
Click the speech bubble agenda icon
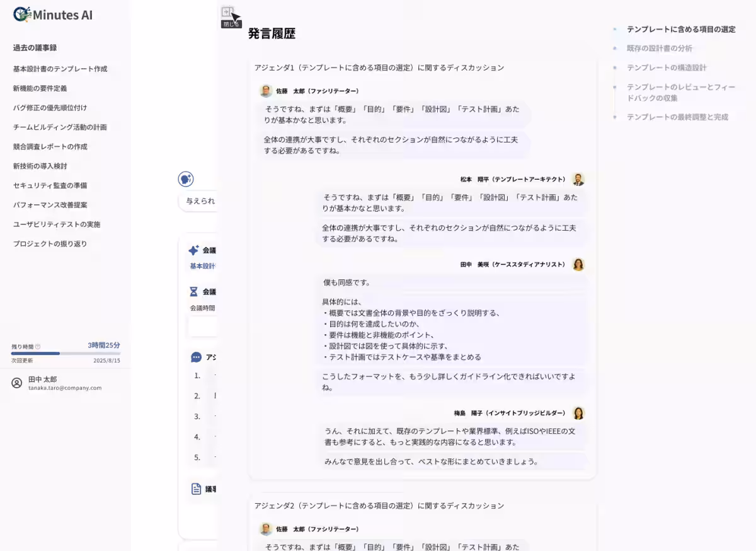click(x=196, y=357)
